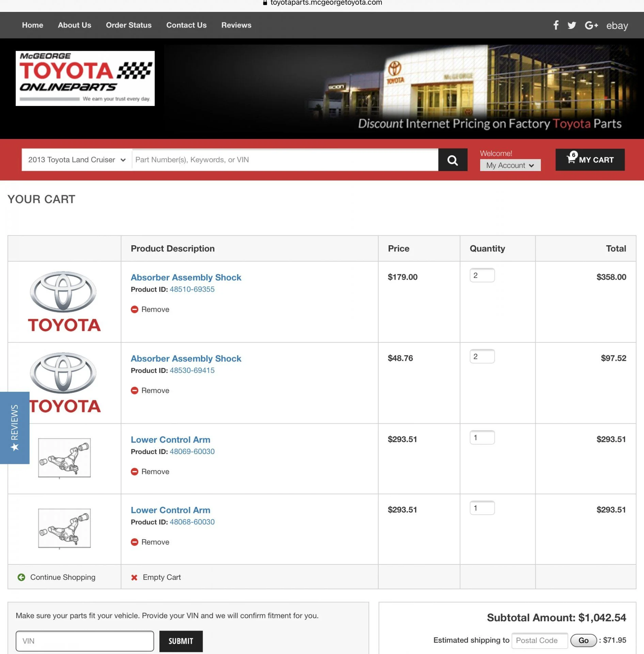Open the About Us menu item
This screenshot has width=644, height=654.
pos(74,25)
